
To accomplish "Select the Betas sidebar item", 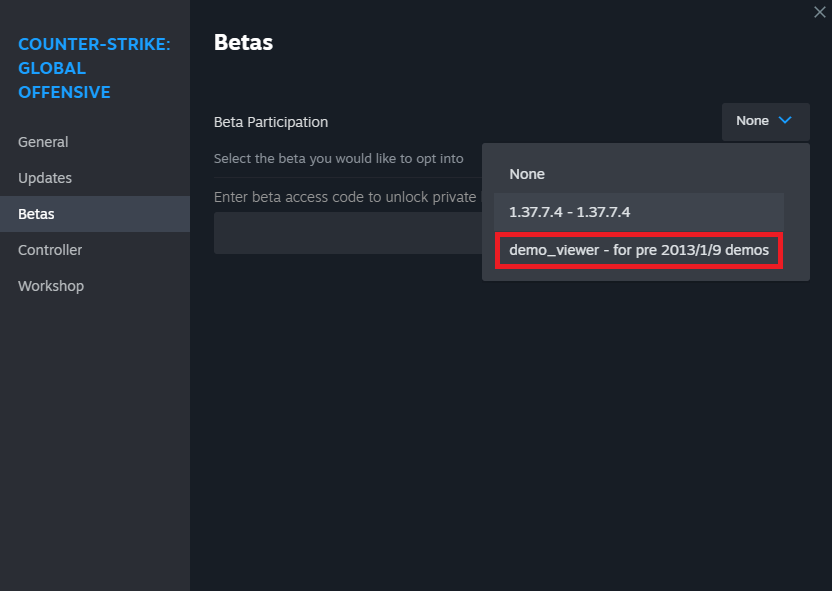I will 36,214.
